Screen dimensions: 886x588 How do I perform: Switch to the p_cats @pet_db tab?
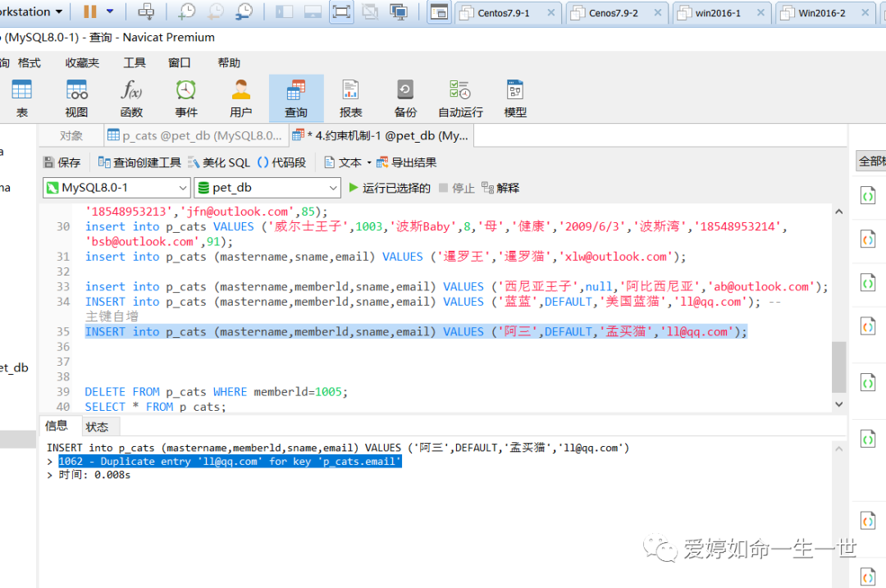[x=195, y=135]
